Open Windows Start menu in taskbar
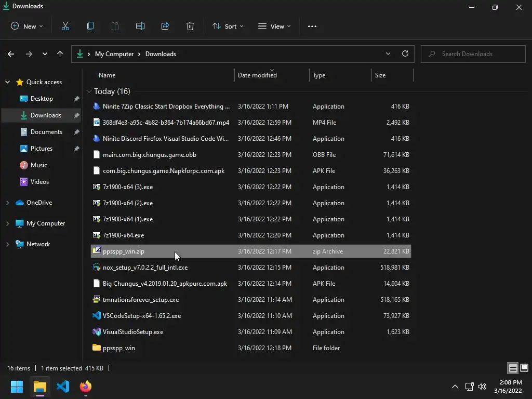Image resolution: width=532 pixels, height=399 pixels. [x=17, y=387]
